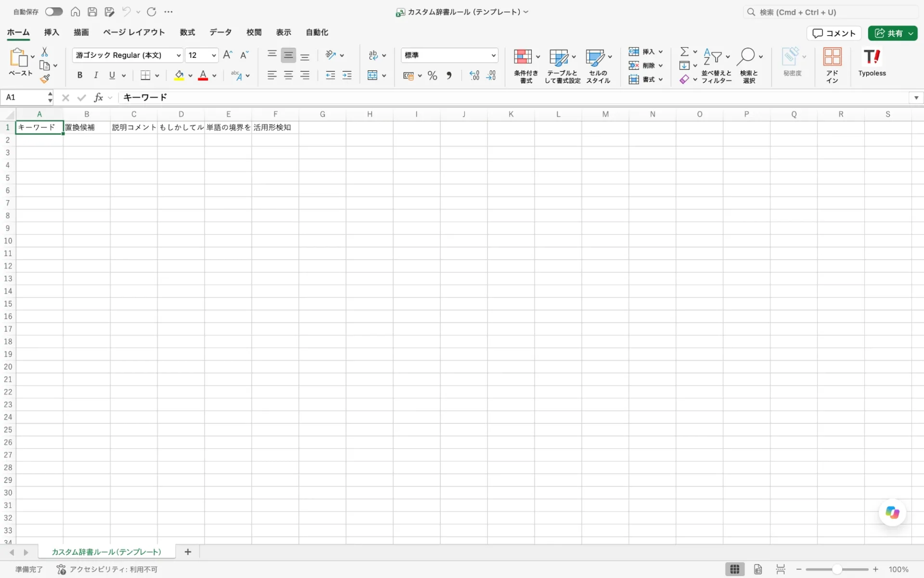Launch the Typoless add-in

[x=872, y=63]
